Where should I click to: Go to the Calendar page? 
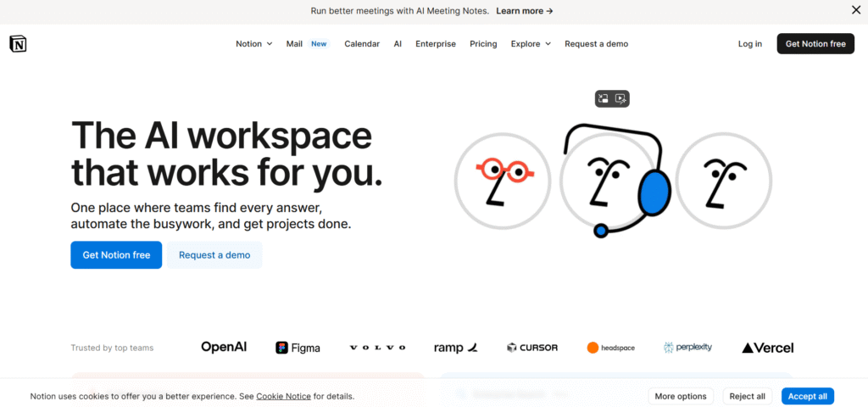[362, 44]
